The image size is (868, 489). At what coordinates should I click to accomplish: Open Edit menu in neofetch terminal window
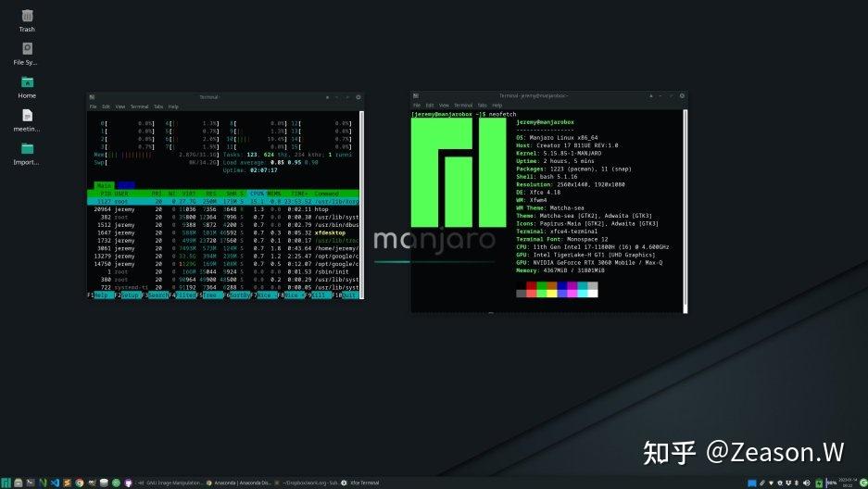click(x=430, y=105)
